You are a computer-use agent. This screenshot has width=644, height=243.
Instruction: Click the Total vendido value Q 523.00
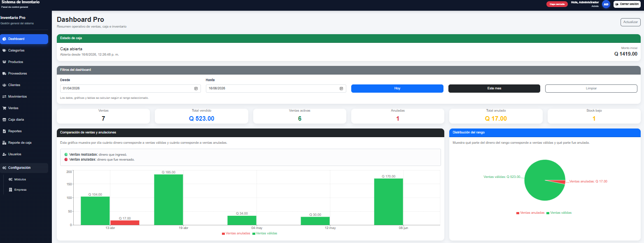pos(201,119)
